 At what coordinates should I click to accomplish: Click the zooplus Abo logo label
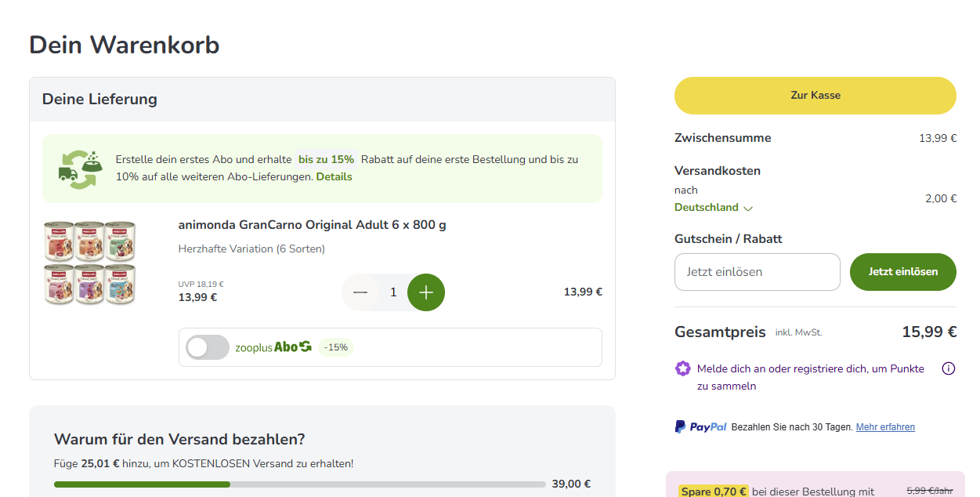tap(273, 347)
